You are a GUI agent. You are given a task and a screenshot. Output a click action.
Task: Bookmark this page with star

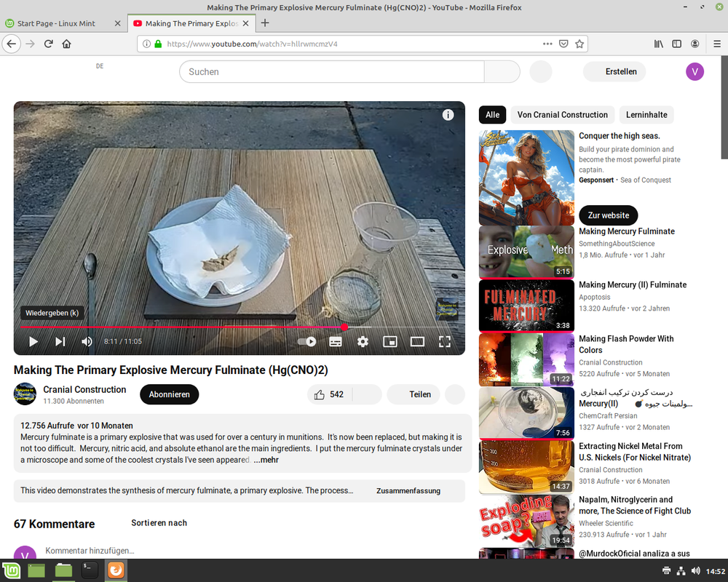tap(579, 44)
